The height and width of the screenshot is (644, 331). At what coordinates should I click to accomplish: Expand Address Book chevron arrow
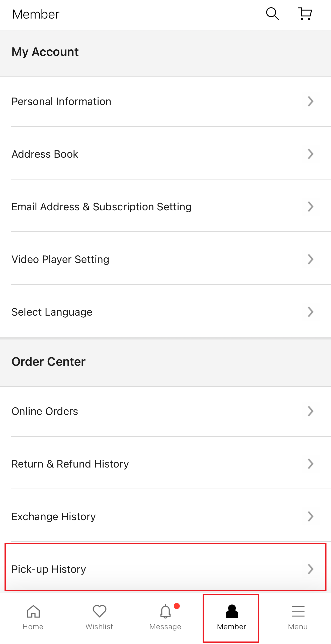click(x=310, y=154)
